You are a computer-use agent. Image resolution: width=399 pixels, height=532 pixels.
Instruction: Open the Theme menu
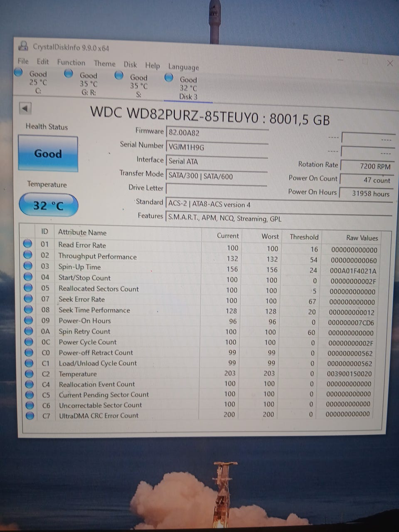tap(104, 64)
